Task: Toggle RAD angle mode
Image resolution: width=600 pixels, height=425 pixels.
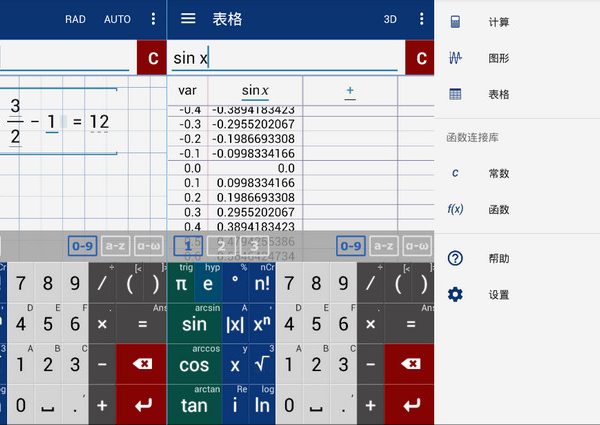Action: 75,19
